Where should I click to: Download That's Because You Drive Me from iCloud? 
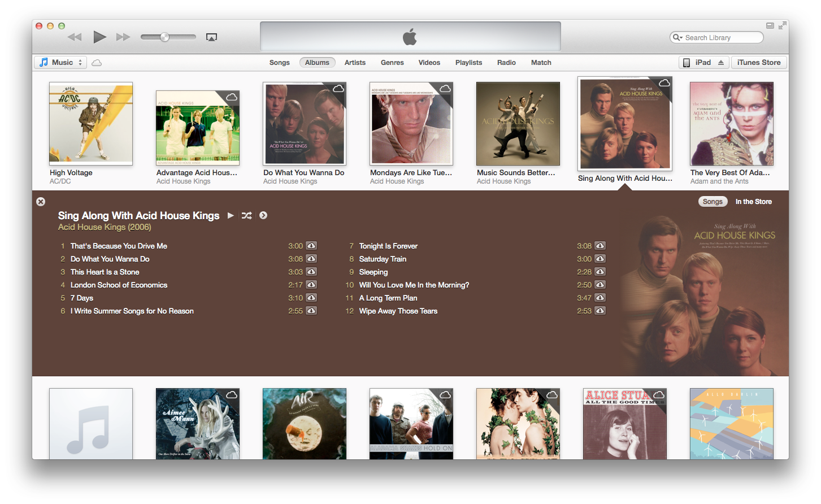[311, 246]
